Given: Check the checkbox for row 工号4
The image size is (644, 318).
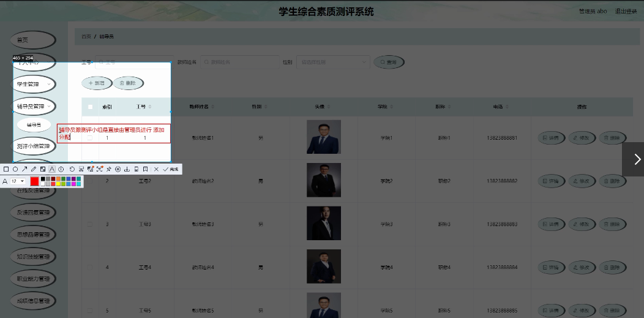Looking at the screenshot, I should pyautogui.click(x=90, y=268).
